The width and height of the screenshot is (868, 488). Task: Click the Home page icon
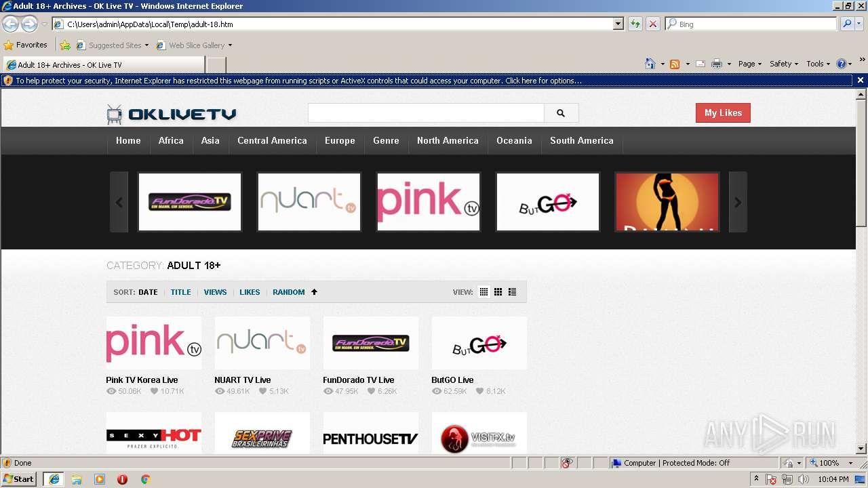click(650, 64)
